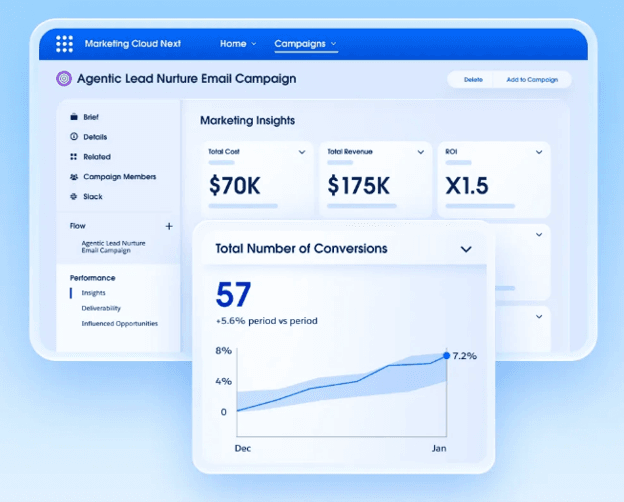Click the Related grid icon
Viewport: 624px width, 502px height.
pyautogui.click(x=74, y=156)
